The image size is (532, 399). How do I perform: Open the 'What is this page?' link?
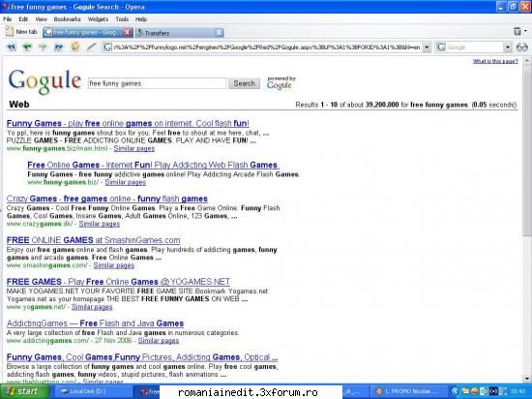click(x=495, y=61)
